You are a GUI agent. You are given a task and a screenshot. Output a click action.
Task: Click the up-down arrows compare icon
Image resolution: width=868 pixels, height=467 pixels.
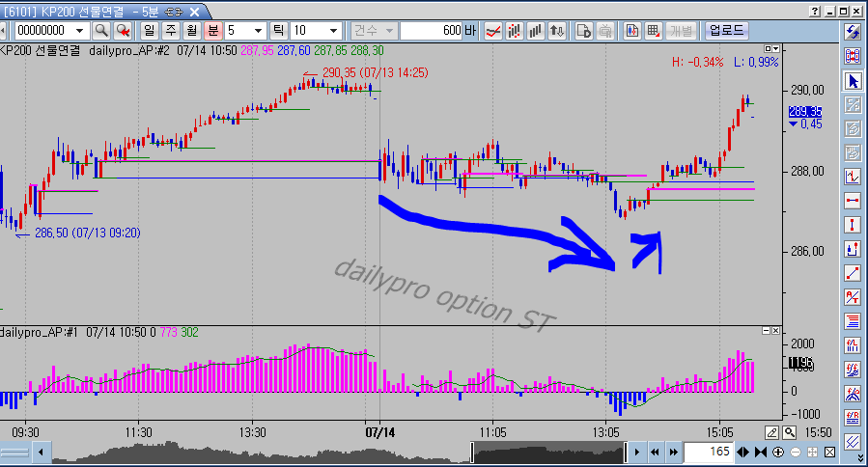(557, 31)
